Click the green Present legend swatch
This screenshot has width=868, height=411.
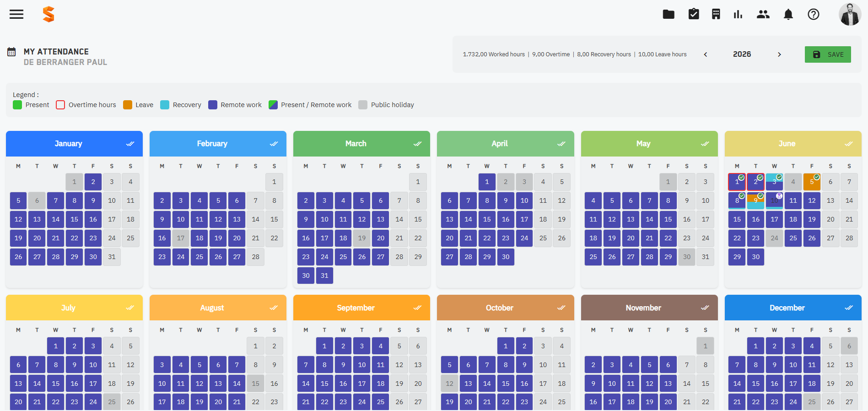click(x=17, y=105)
